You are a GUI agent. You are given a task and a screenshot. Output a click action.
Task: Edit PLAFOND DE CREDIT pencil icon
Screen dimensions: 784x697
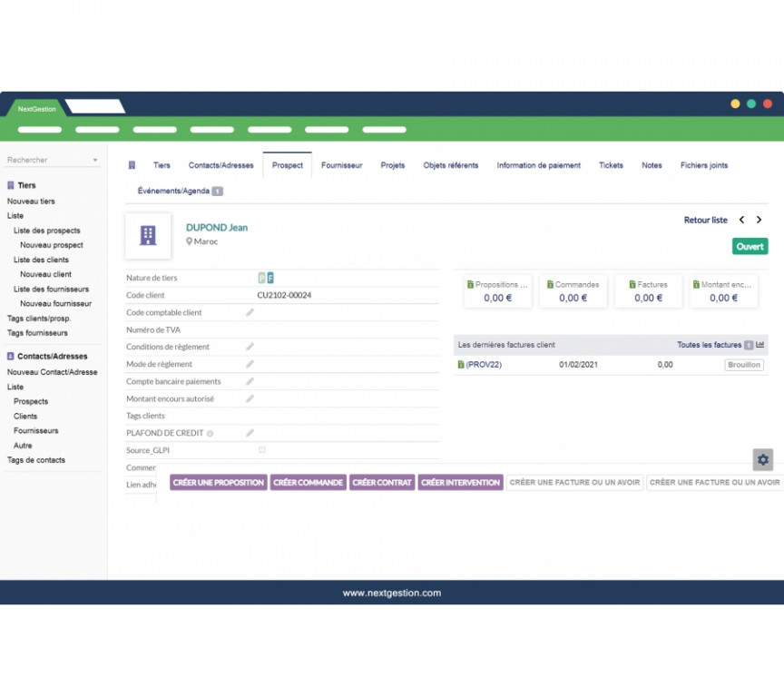click(x=250, y=433)
